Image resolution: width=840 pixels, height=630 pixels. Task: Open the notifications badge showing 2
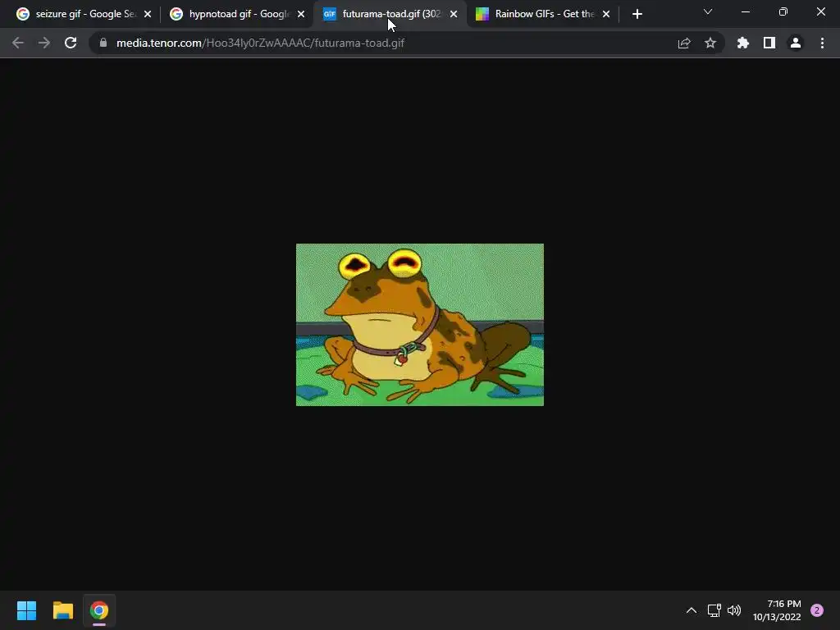(817, 610)
